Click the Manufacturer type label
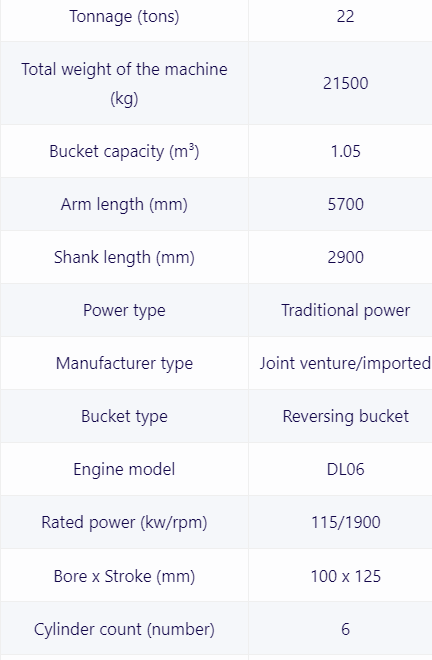The height and width of the screenshot is (660, 432). click(124, 364)
